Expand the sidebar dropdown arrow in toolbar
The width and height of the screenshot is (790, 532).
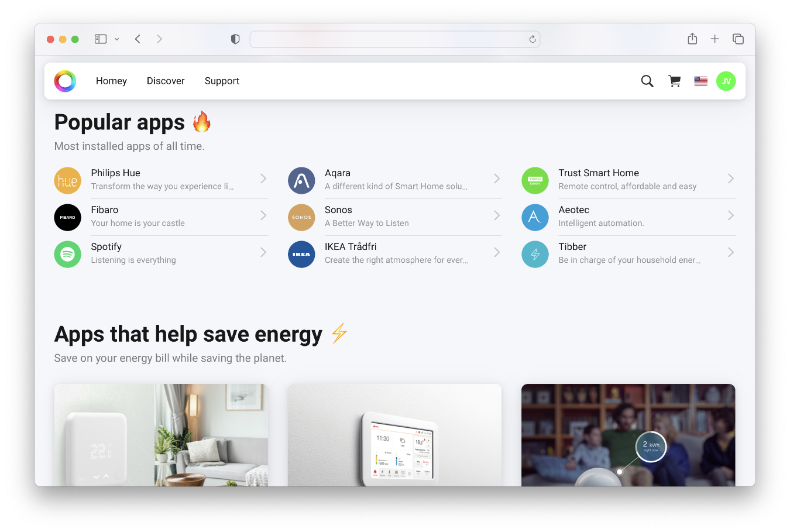pyautogui.click(x=117, y=39)
